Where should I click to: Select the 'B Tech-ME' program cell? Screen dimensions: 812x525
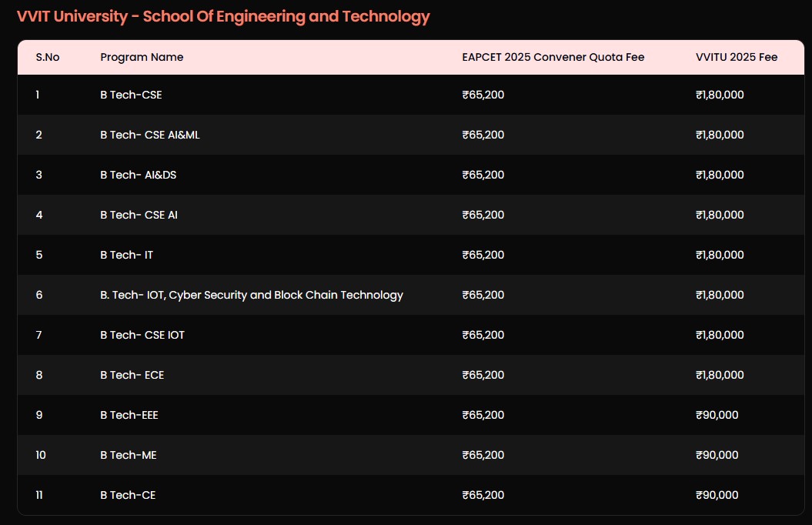129,455
